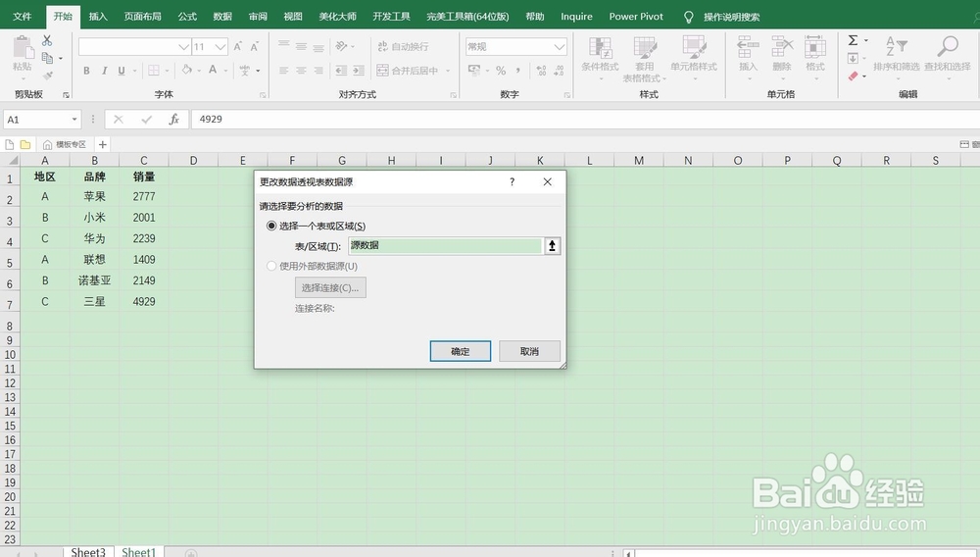Click the Wrap Text (自动换行) button
The width and height of the screenshot is (980, 557).
[x=403, y=47]
